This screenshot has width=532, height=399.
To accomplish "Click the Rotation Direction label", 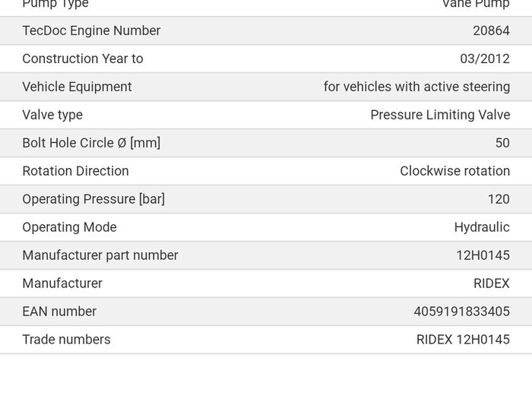I will pyautogui.click(x=76, y=171).
